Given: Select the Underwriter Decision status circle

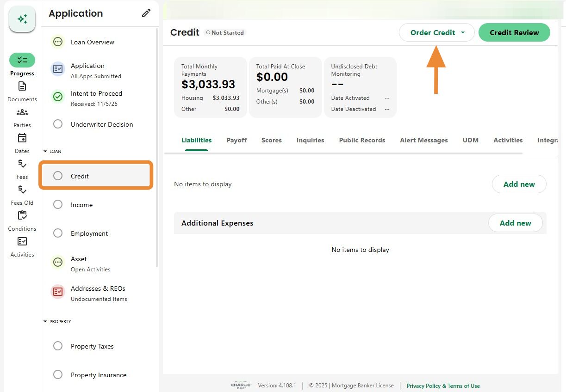Looking at the screenshot, I should [x=58, y=124].
